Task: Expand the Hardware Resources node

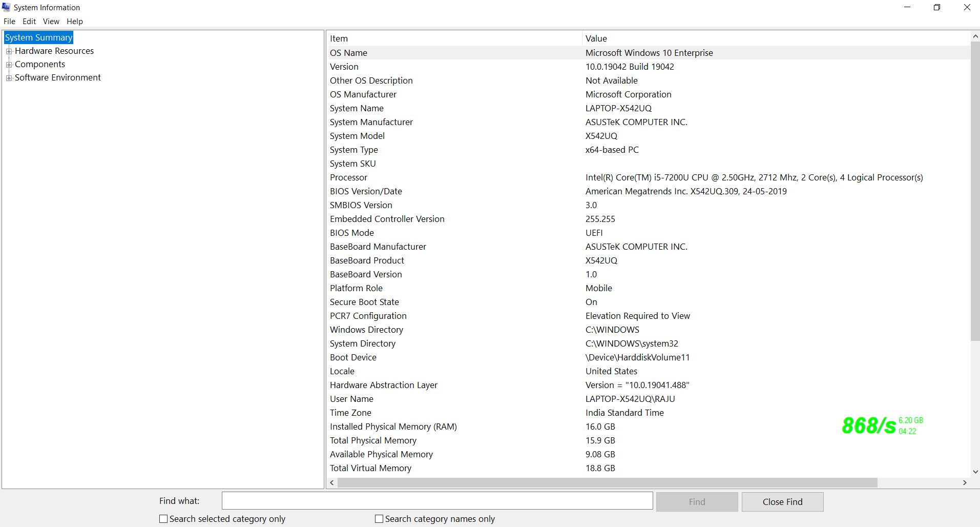Action: (x=9, y=51)
